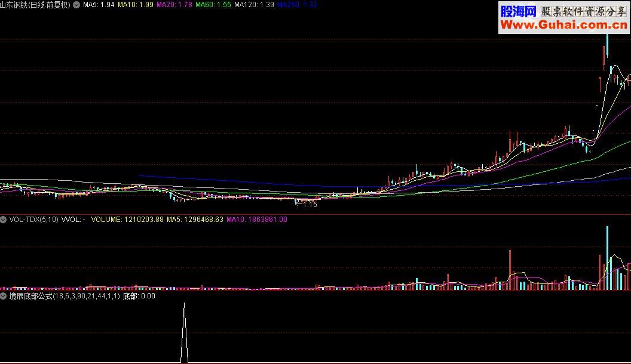
Task: Select the volume MA5: 1296468.63 value
Action: (195, 220)
